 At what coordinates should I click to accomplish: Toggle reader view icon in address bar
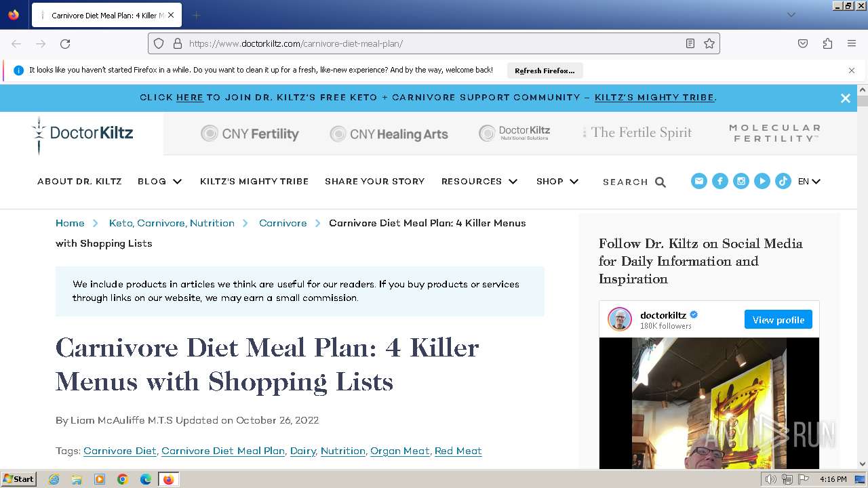pos(690,43)
